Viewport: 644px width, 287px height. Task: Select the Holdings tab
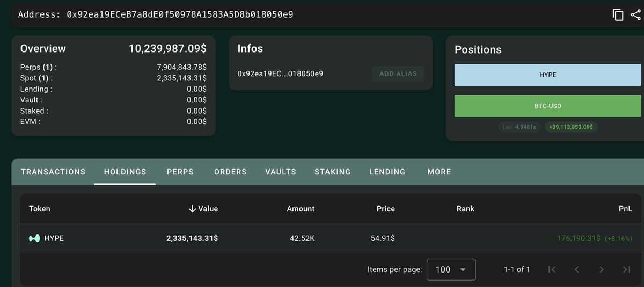point(125,172)
